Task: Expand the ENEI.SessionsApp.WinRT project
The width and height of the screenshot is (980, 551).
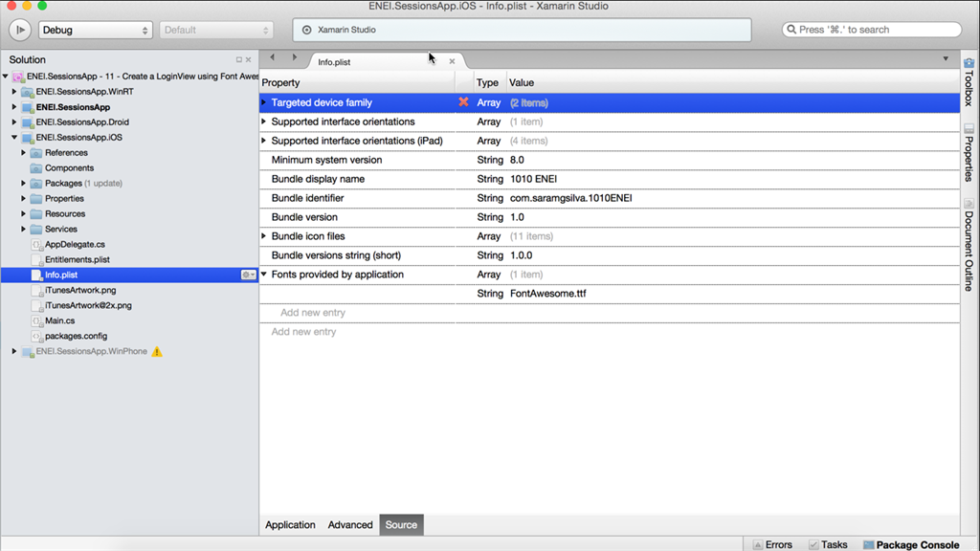Action: (14, 91)
